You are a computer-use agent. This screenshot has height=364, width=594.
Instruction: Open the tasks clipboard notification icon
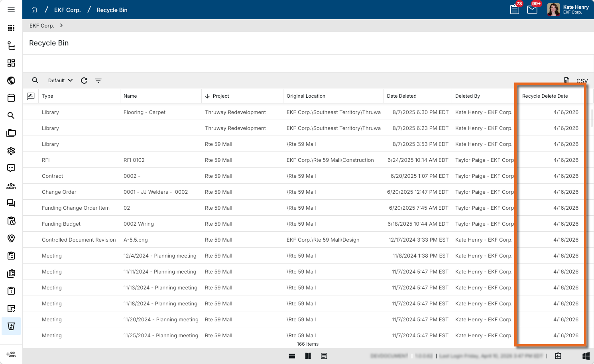click(515, 10)
